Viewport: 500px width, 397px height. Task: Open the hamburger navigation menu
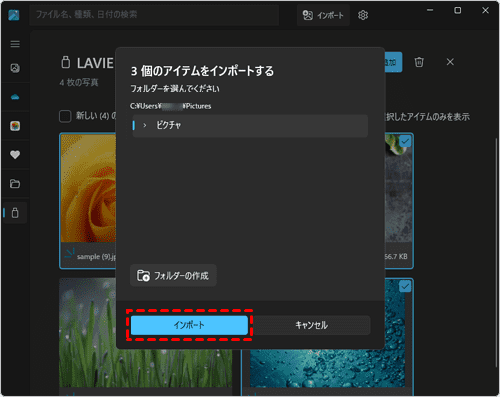15,44
